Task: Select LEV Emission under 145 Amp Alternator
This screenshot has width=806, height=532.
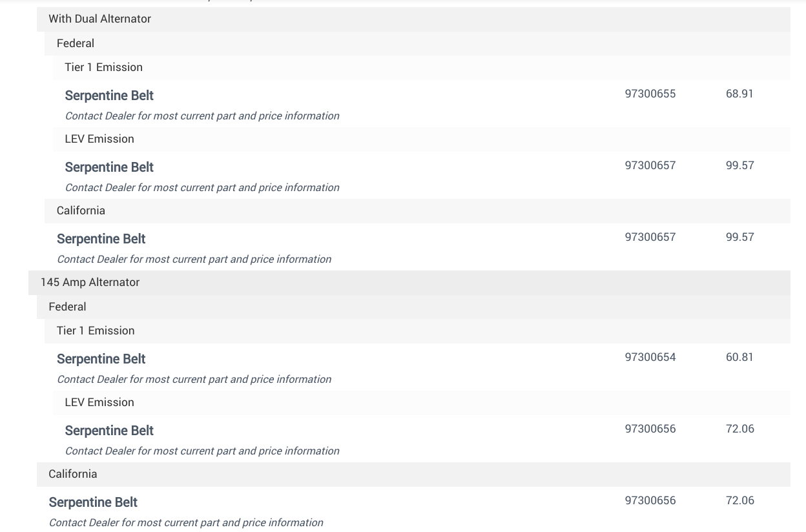Action: (99, 402)
